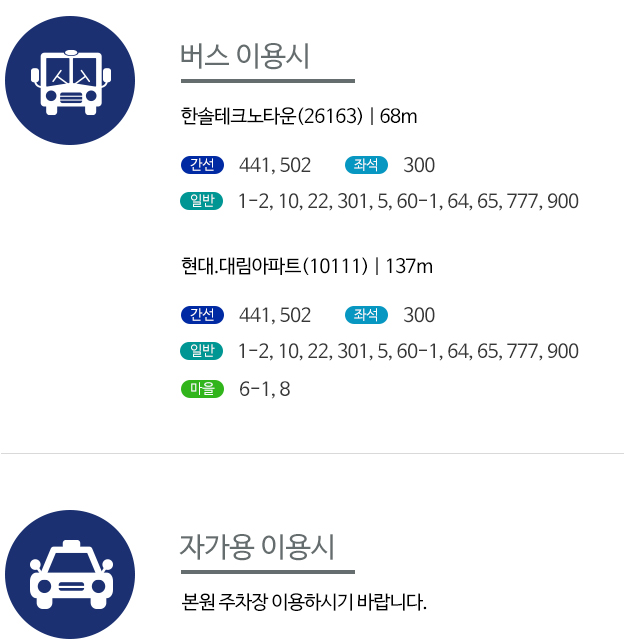Click the round car icon
The height and width of the screenshot is (640, 624).
pyautogui.click(x=70, y=574)
